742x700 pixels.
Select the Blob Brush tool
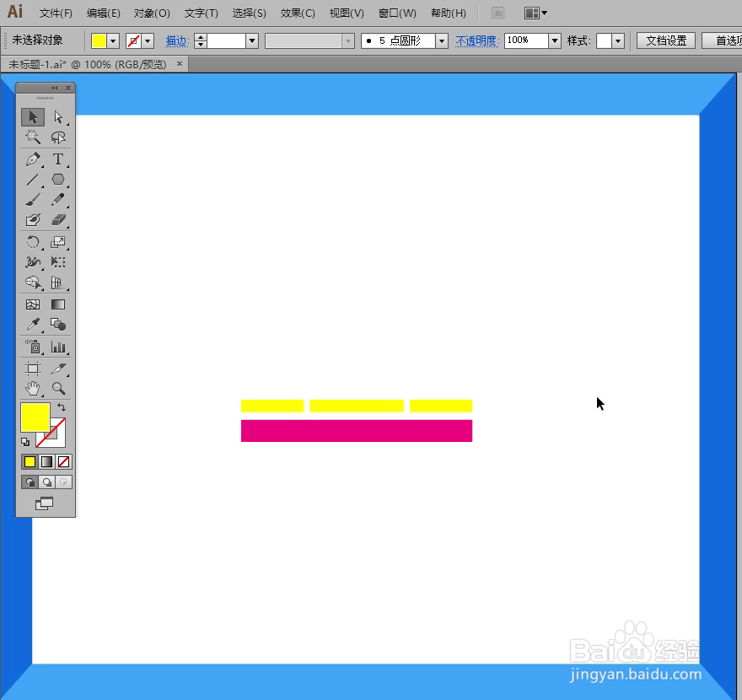pos(33,220)
